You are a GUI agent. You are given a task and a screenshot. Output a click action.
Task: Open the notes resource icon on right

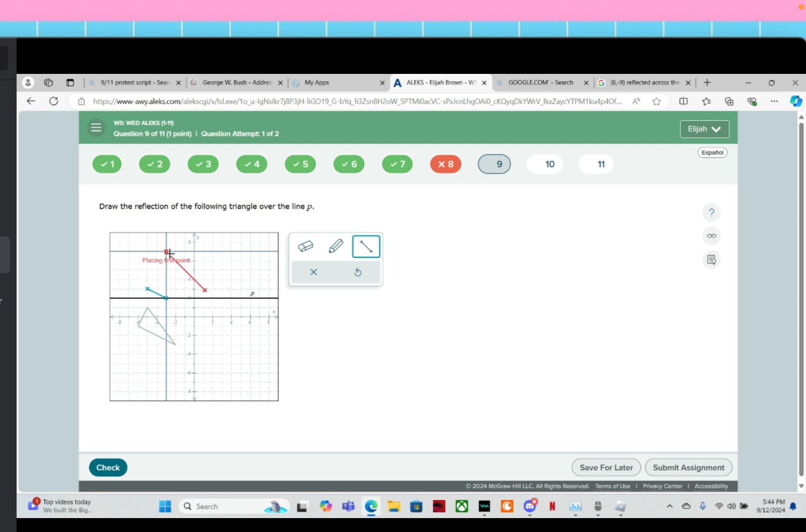tap(712, 260)
